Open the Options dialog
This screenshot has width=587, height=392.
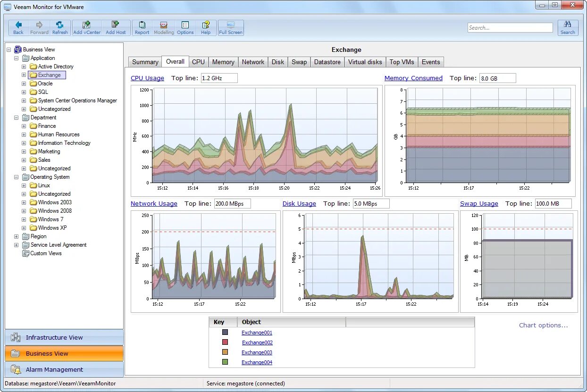click(185, 25)
